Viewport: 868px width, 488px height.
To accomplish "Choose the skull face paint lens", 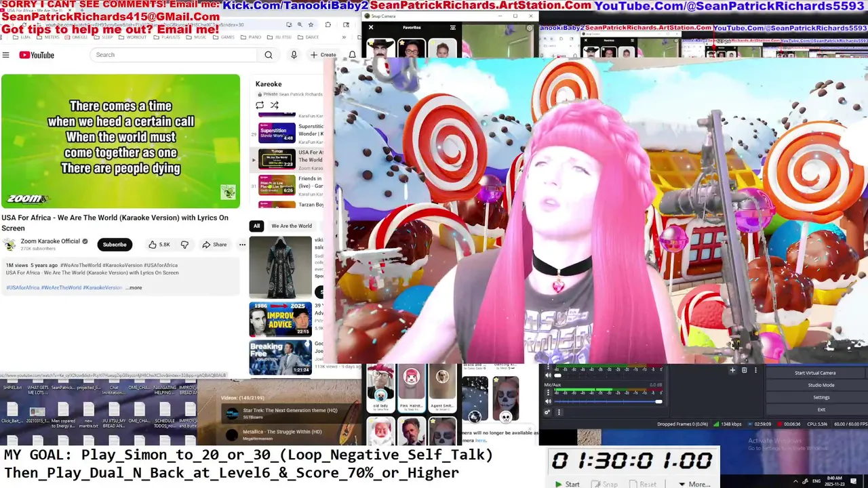I will pos(505,399).
